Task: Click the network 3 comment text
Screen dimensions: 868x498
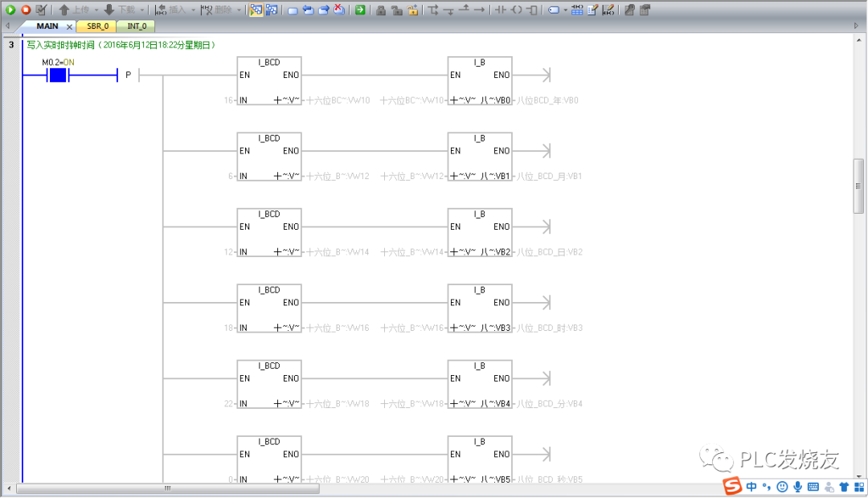Action: pyautogui.click(x=121, y=45)
